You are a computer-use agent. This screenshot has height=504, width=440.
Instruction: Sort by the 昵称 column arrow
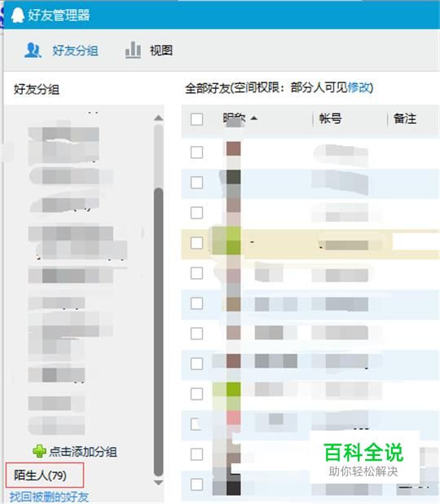253,118
